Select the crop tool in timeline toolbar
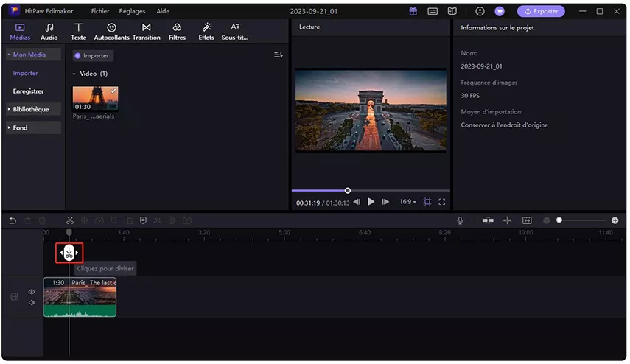Image resolution: width=630 pixels, height=364 pixels. [x=114, y=220]
